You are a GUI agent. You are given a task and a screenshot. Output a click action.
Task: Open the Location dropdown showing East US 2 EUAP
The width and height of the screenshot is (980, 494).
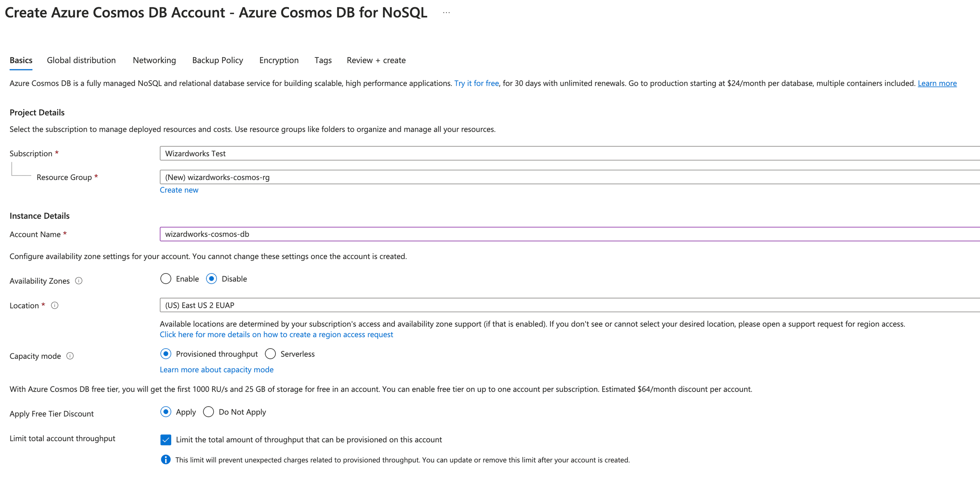click(x=570, y=305)
